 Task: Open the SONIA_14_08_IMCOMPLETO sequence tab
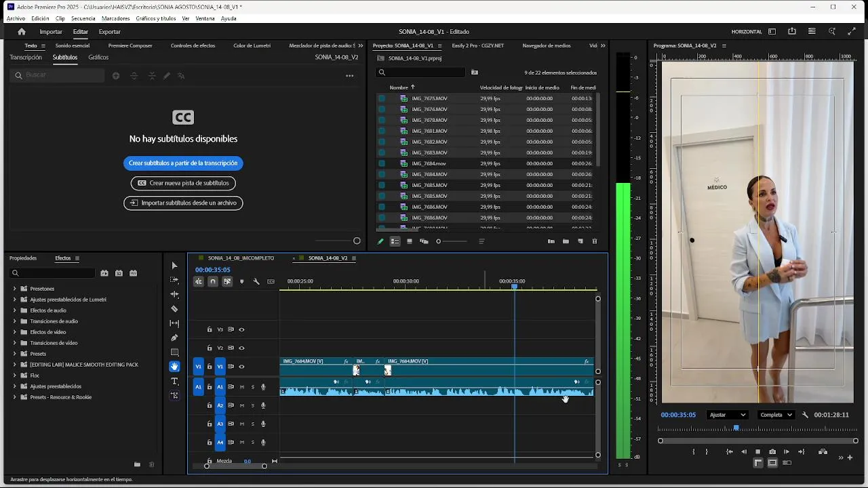[x=241, y=258]
